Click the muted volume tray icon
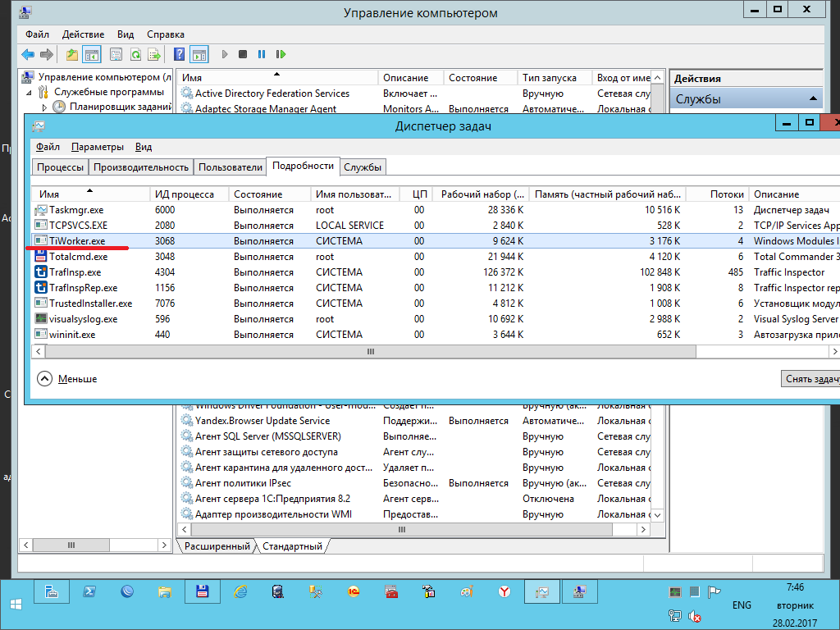The image size is (840, 630). 695,616
